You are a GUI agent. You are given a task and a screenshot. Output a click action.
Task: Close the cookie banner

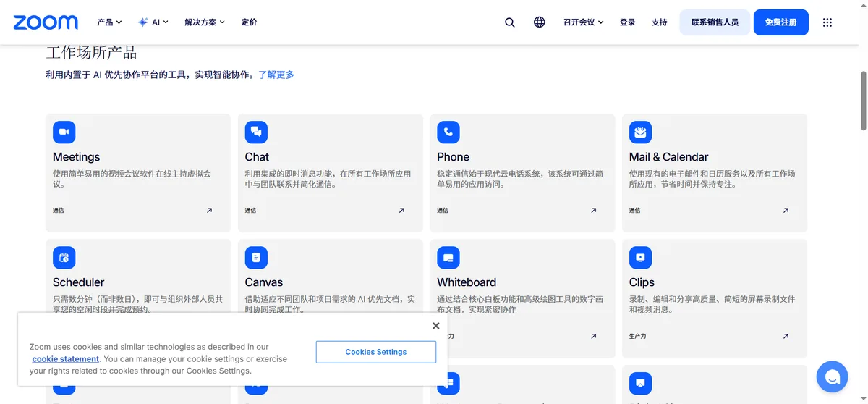click(435, 326)
